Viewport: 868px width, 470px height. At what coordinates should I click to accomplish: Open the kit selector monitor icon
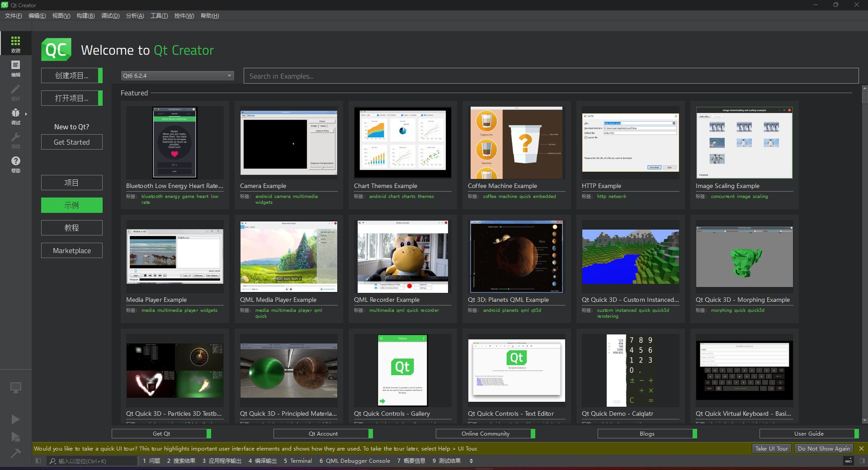click(x=15, y=388)
